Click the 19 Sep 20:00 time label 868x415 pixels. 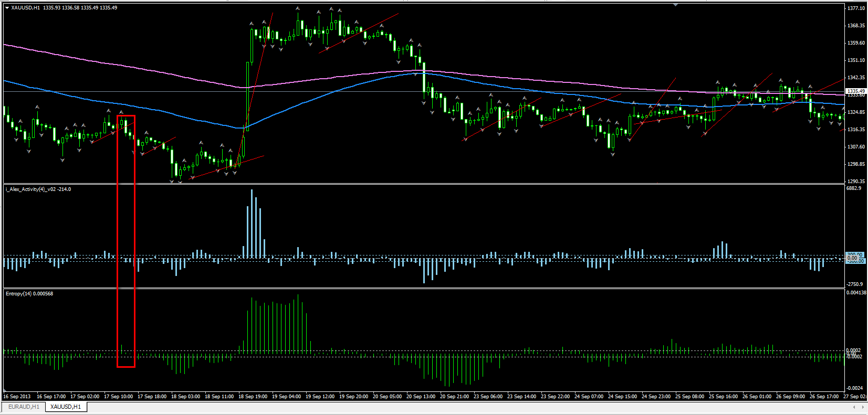coord(353,397)
